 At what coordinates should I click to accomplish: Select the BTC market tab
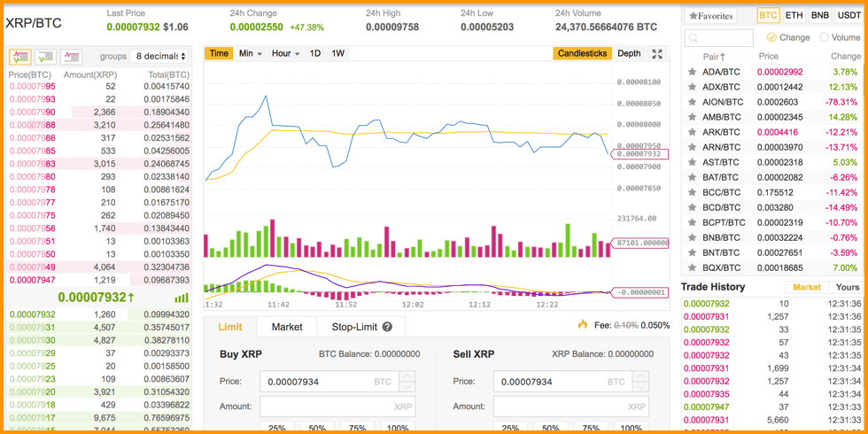click(768, 16)
